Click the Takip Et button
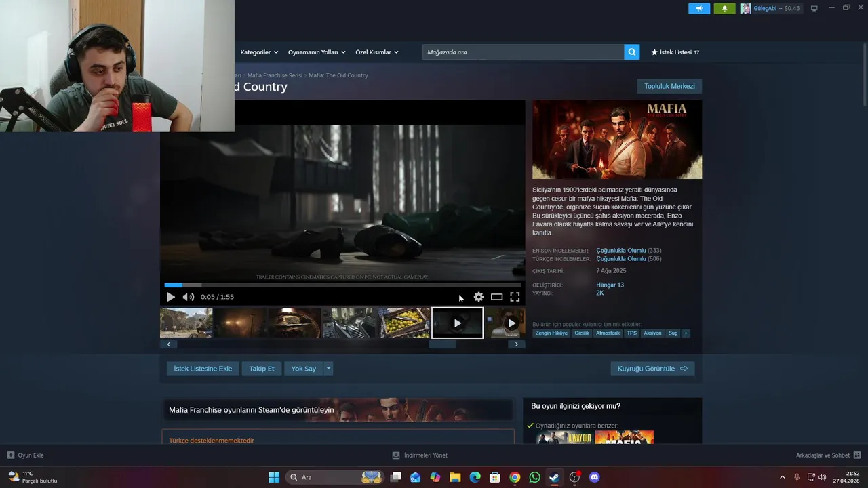 click(x=262, y=369)
